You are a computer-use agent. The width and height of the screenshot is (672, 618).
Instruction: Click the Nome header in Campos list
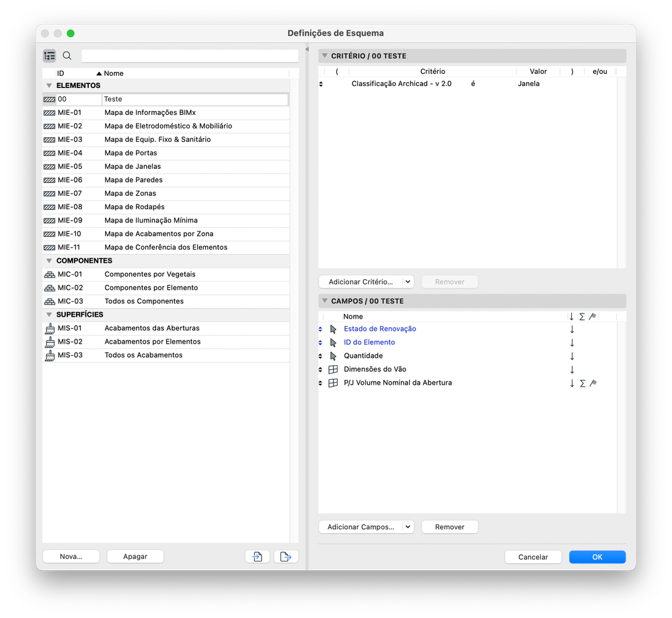point(352,317)
